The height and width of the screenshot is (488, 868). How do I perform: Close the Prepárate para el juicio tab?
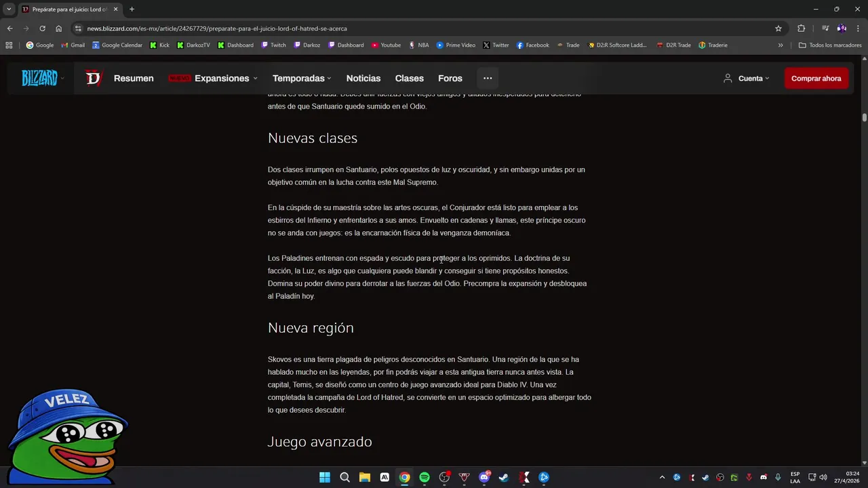pyautogui.click(x=115, y=9)
